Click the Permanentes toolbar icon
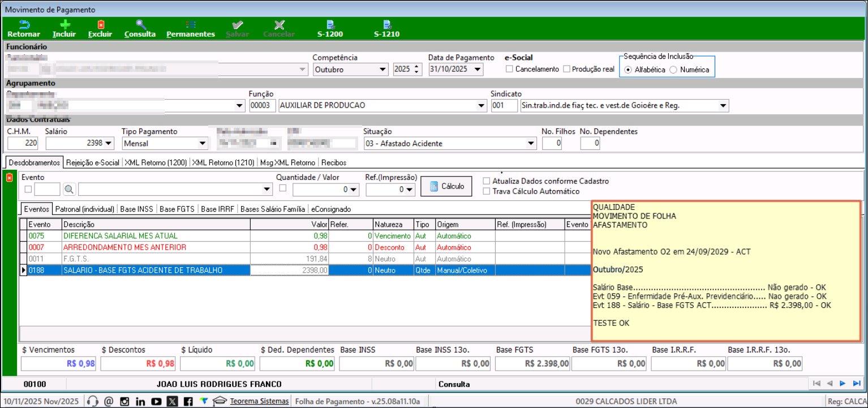Screen dimensions: 868x408 click(x=191, y=25)
